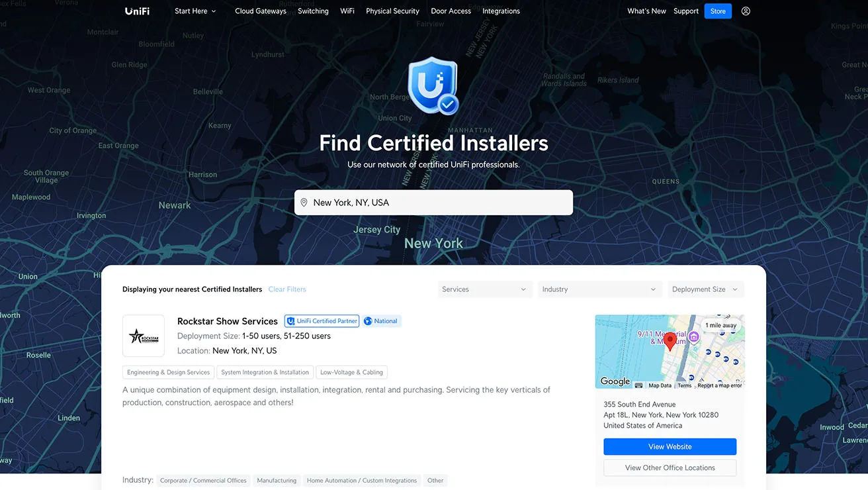The image size is (868, 490).
Task: Click the location pin in search box
Action: click(x=304, y=203)
